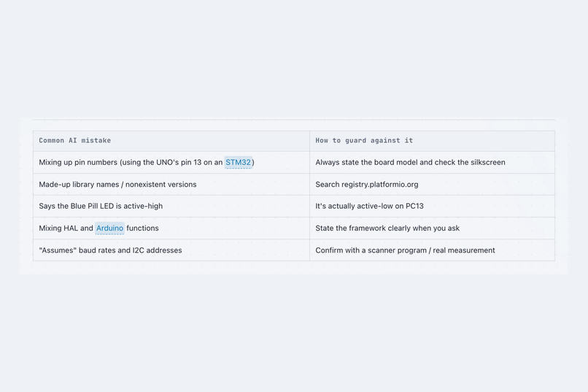Click 'State the framework clearly when you ask'
The height and width of the screenshot is (392, 588).
[x=387, y=228]
